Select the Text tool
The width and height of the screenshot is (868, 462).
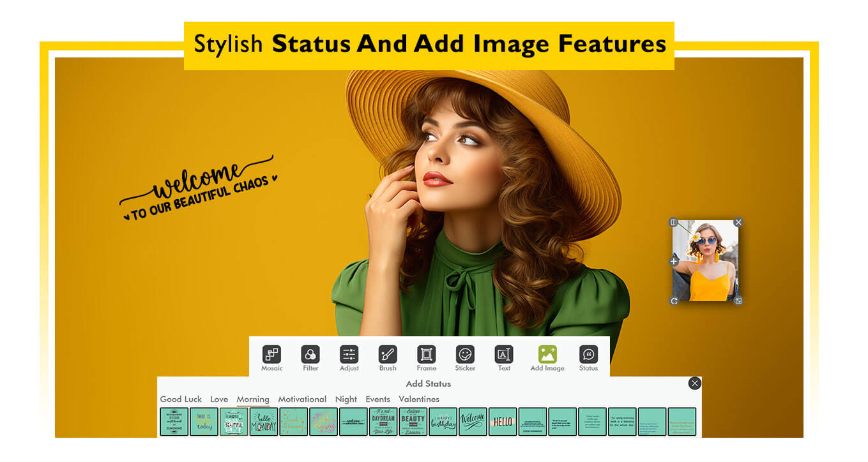click(504, 355)
